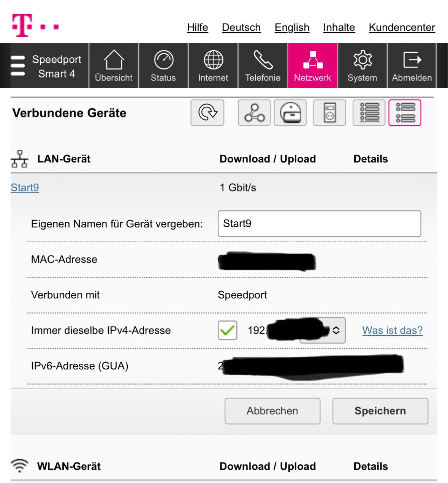Go to the Übersicht home tab
Image resolution: width=448 pixels, height=483 pixels.
114,66
